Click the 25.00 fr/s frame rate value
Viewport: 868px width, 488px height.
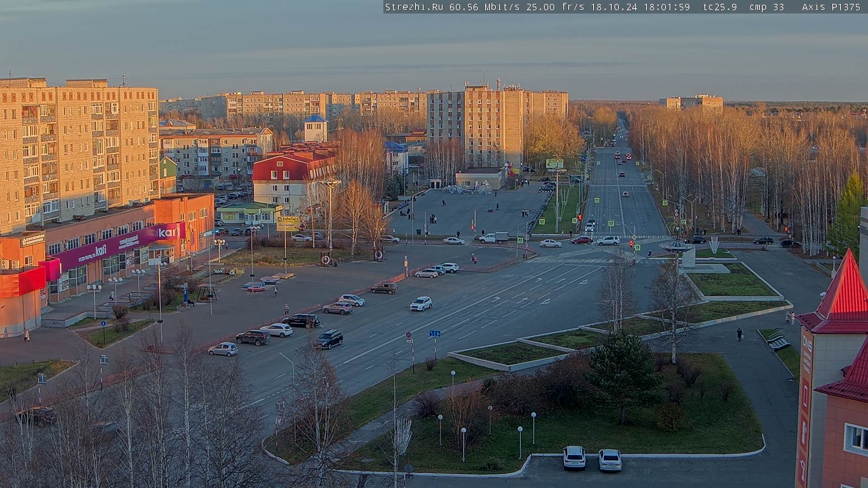click(555, 7)
